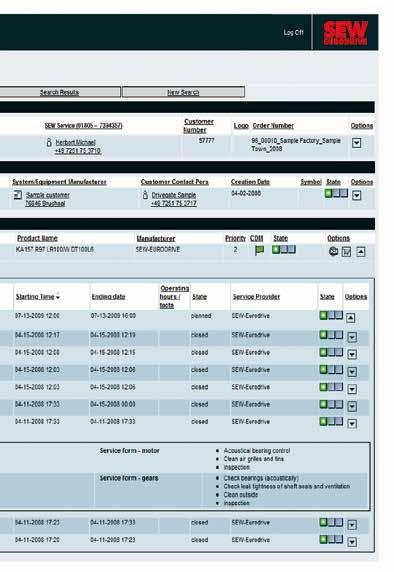
Task: Open options dropdown in the Sample customer row
Action: click(x=356, y=195)
